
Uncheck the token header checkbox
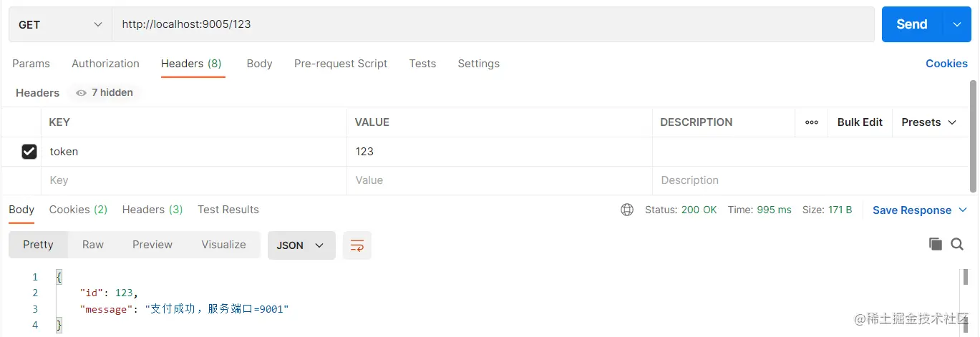coord(29,152)
